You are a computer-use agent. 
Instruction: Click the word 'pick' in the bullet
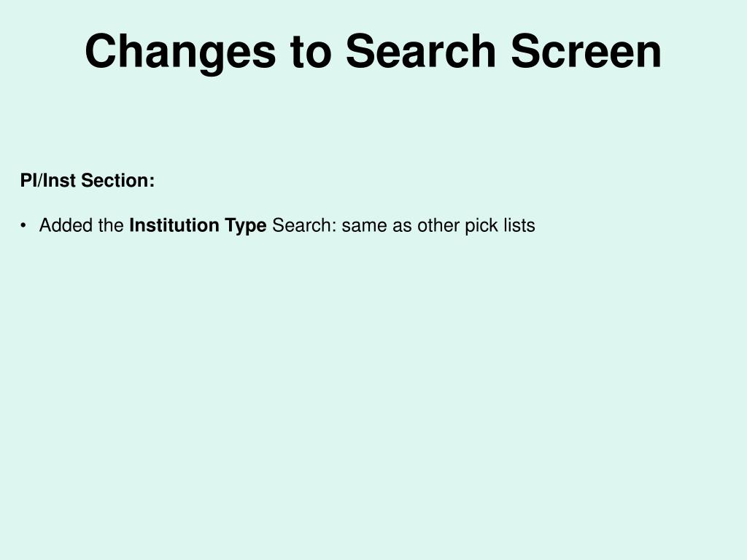[x=481, y=226]
